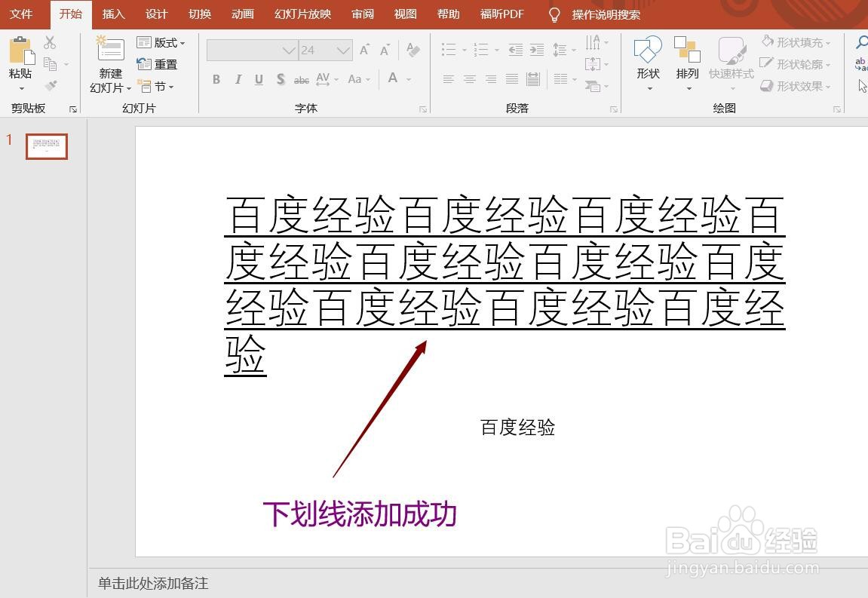
Task: Switch to the Design (设计) tab
Action: pos(157,14)
